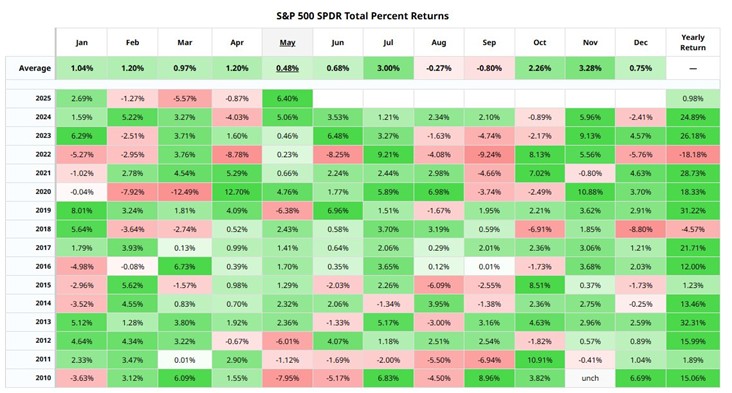Click the 2018 December -8.80% cell
Screen dimensions: 732x393
tap(640, 229)
